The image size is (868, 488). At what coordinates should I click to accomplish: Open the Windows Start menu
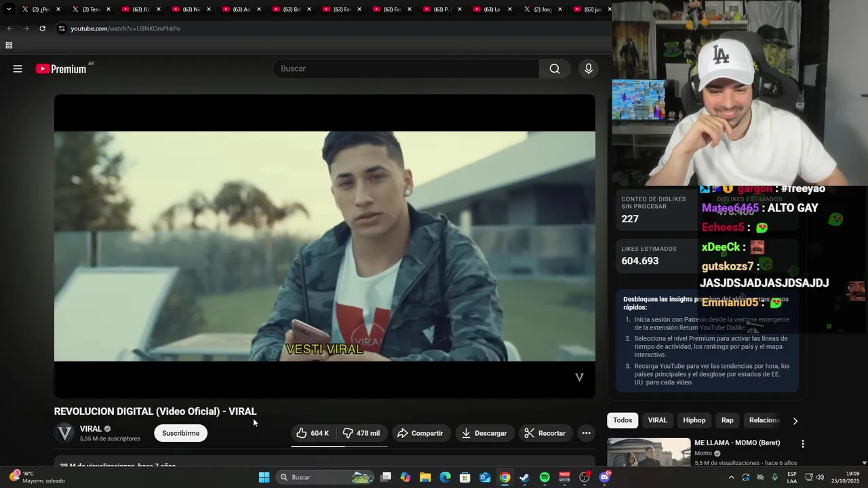point(264,477)
